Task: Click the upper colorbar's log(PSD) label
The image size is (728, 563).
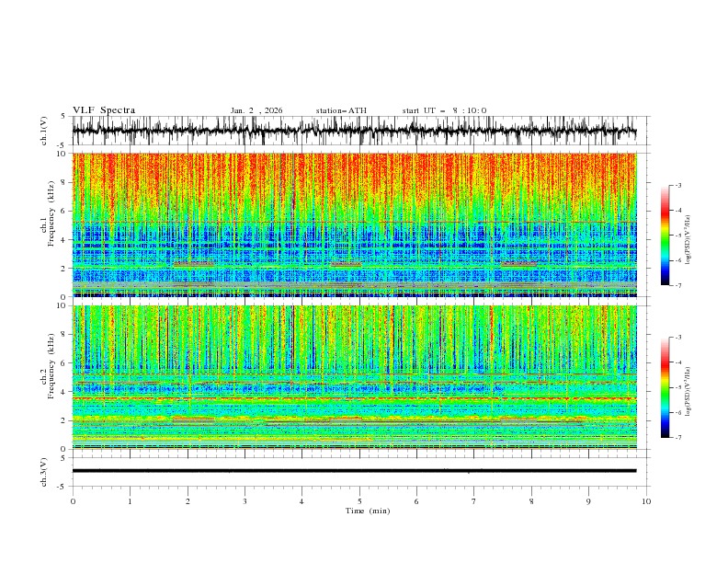Action: coord(688,240)
